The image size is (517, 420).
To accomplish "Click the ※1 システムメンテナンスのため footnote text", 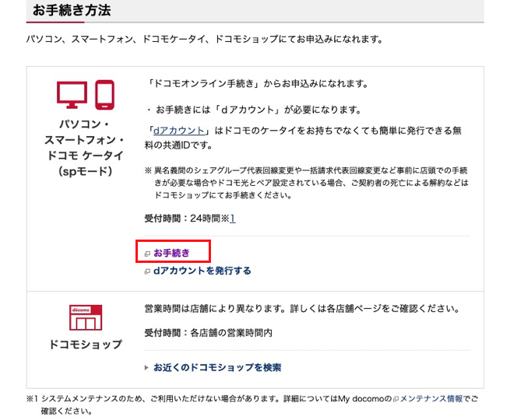I will pyautogui.click(x=252, y=405).
